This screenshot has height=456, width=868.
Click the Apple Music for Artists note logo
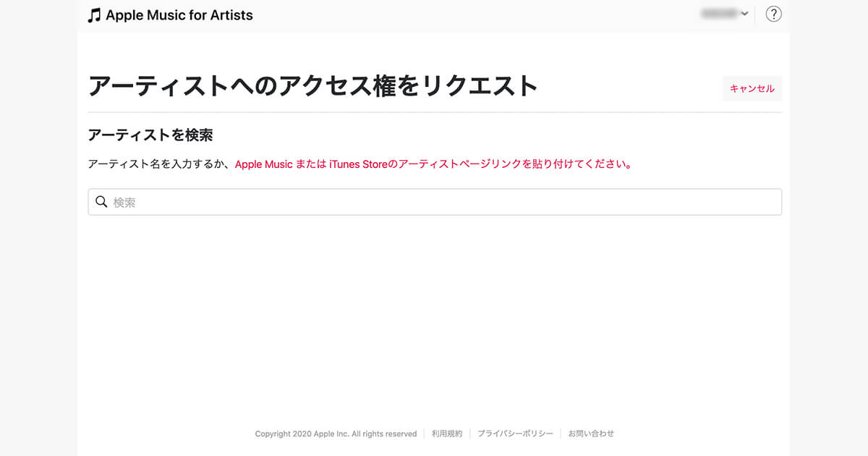[x=94, y=14]
